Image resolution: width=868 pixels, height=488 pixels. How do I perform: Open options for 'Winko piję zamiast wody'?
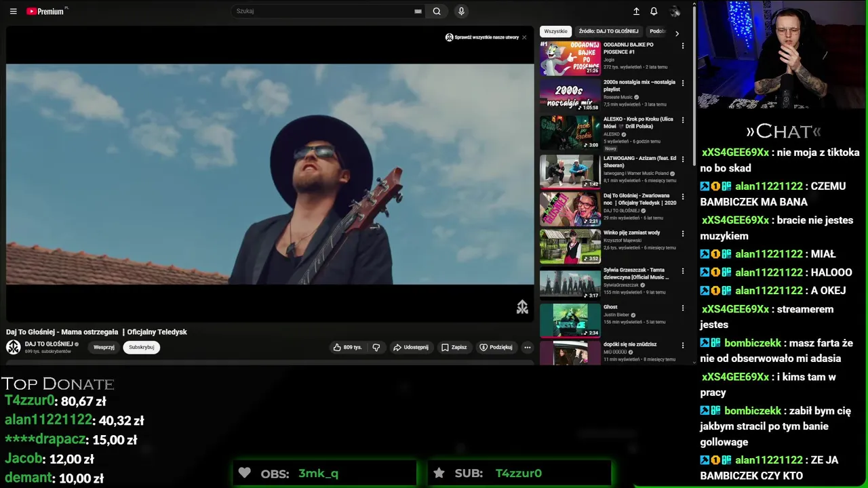pos(683,233)
